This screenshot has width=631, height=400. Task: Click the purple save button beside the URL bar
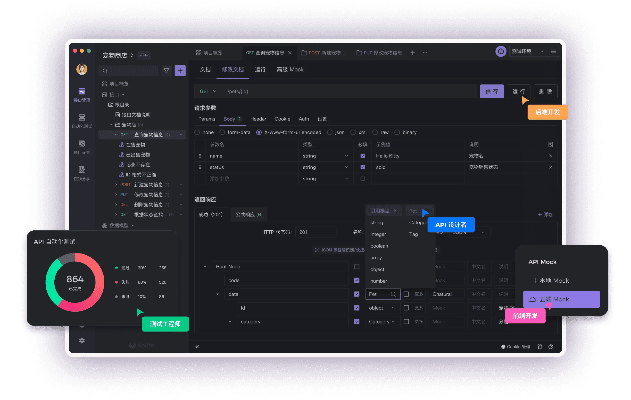492,91
